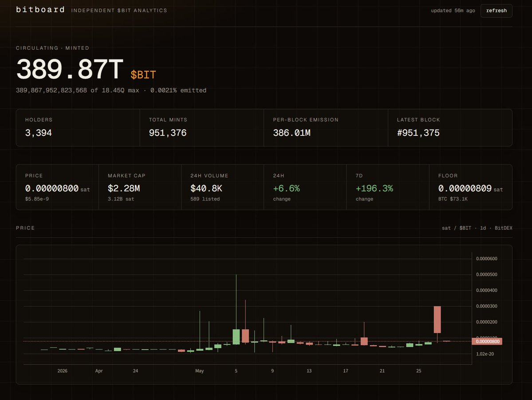Click the bitboard logo text
Viewport: 532px width, 400px height.
(40, 9)
